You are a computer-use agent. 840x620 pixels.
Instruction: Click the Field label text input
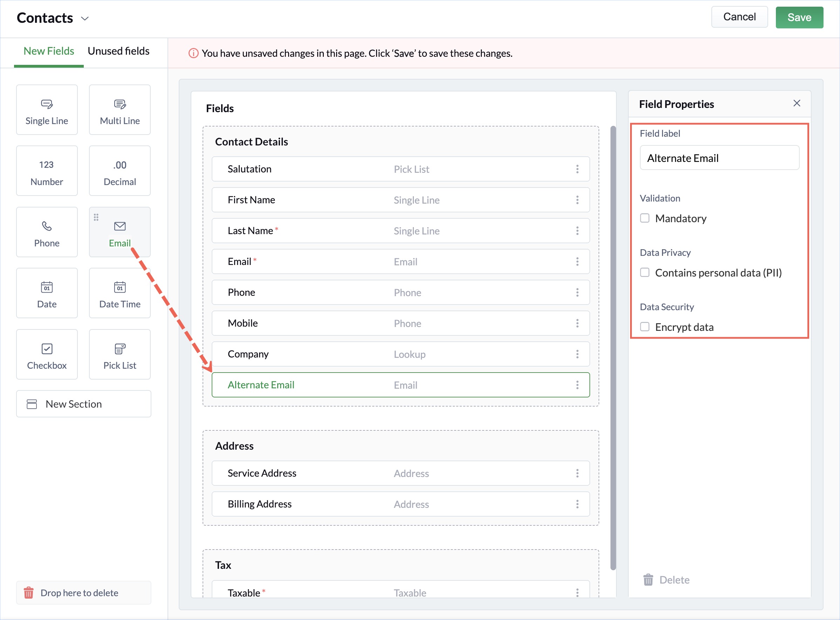[719, 158]
